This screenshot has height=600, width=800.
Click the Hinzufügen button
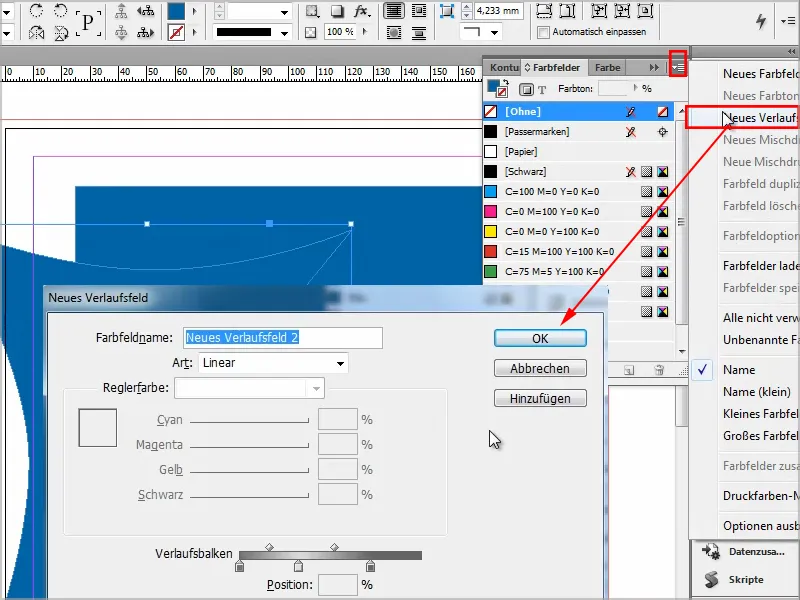point(540,398)
